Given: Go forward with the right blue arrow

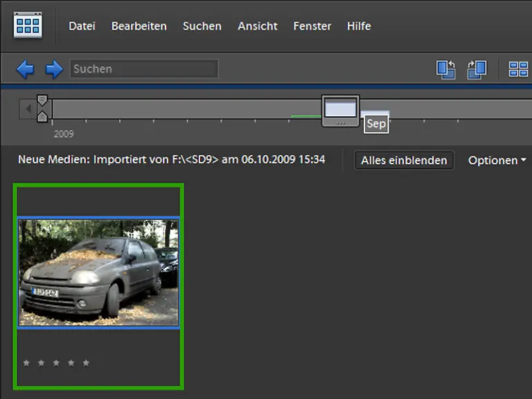Looking at the screenshot, I should point(54,69).
